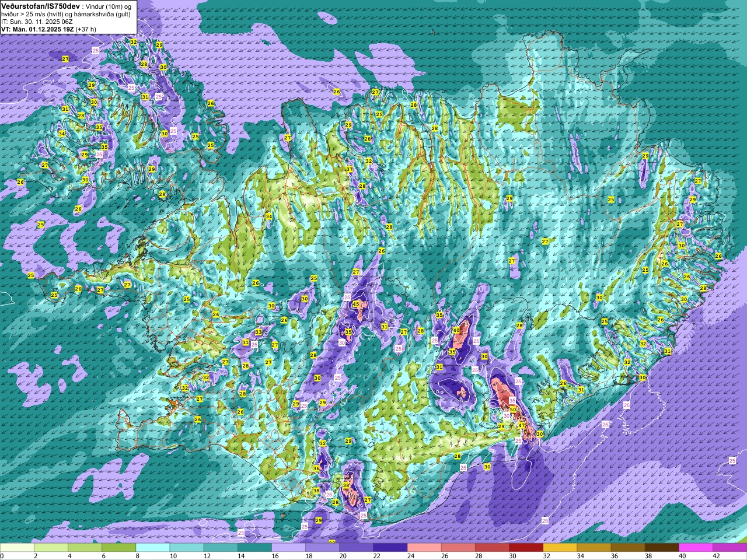The height and width of the screenshot is (560, 747).
Task: Click the lavender 16–18 legend swatch
Action: 289,548
